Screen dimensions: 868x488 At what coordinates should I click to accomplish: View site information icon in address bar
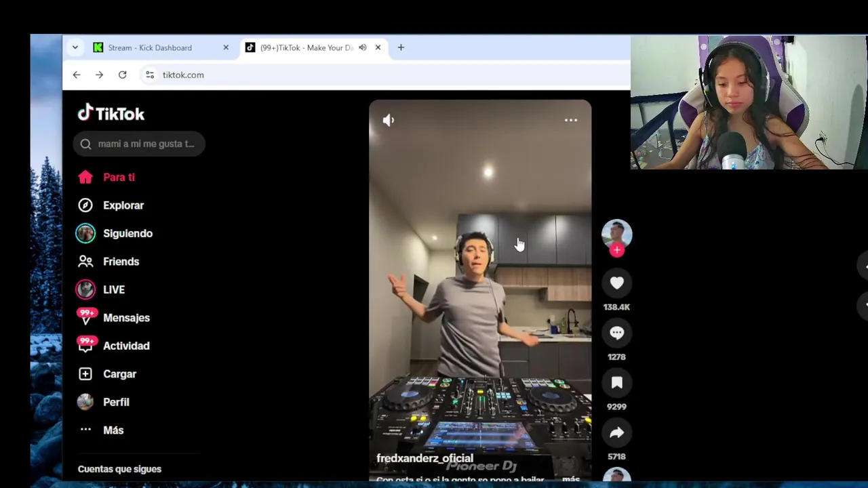click(150, 75)
